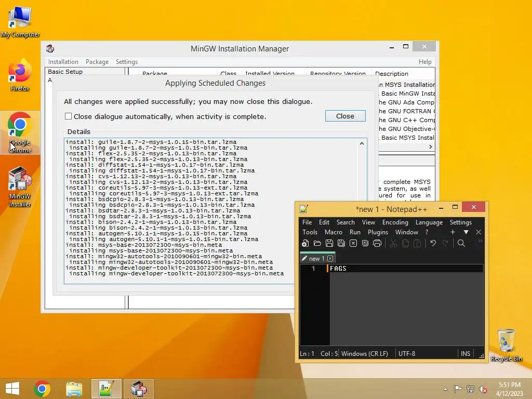
Task: Open the Search menu in Notepad++
Action: [x=345, y=222]
